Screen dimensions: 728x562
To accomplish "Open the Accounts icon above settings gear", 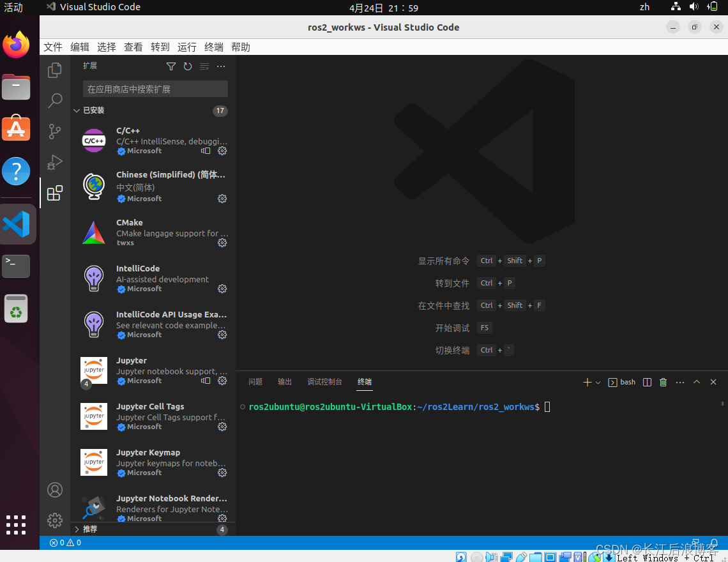I will (54, 490).
